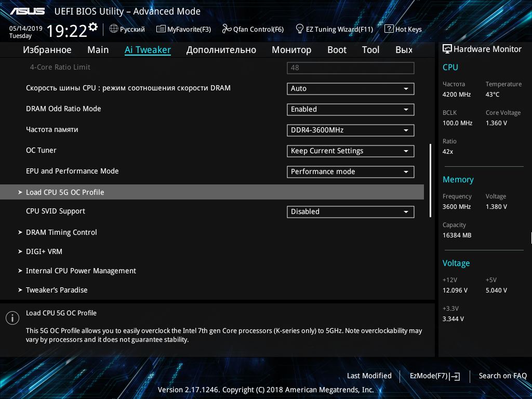Click the +5V value 5.040 V
The image size is (532, 399).
tap(496, 290)
